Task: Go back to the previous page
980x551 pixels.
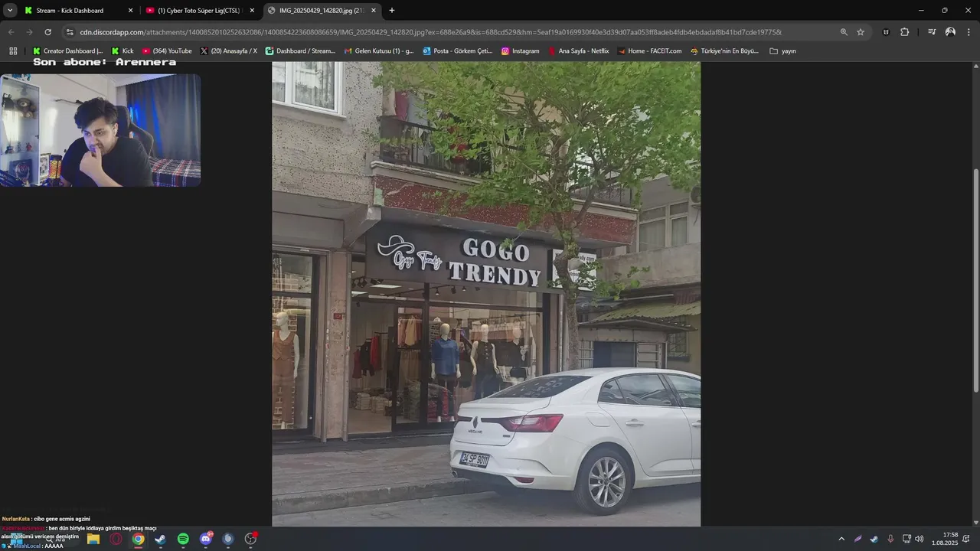Action: point(11,32)
